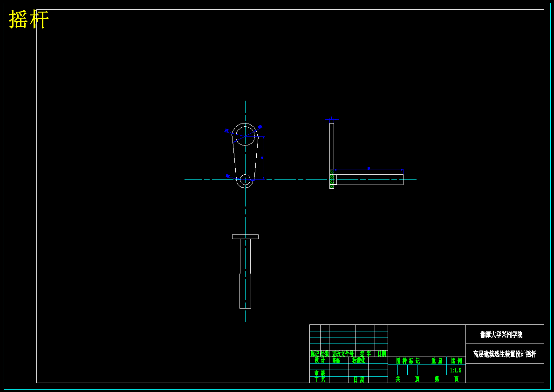Pick the green hatched section in side view
This screenshot has width=554, height=392.
tap(332, 179)
